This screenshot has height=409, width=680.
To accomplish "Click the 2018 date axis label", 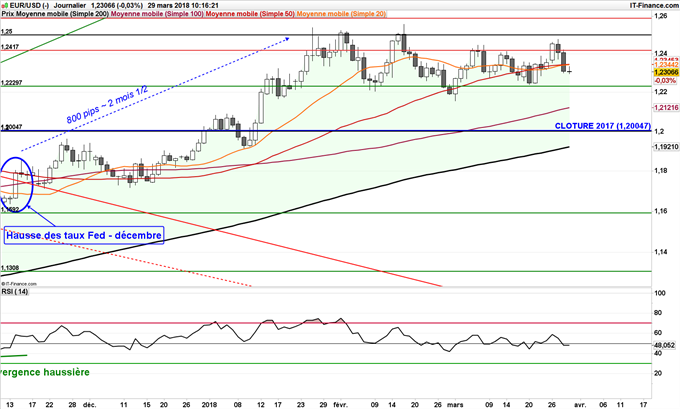I will [x=209, y=405].
